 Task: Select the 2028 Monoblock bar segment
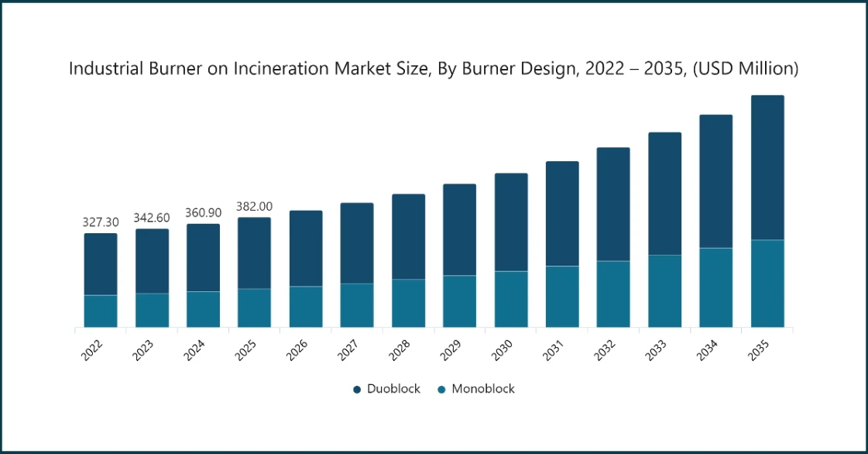pyautogui.click(x=409, y=304)
